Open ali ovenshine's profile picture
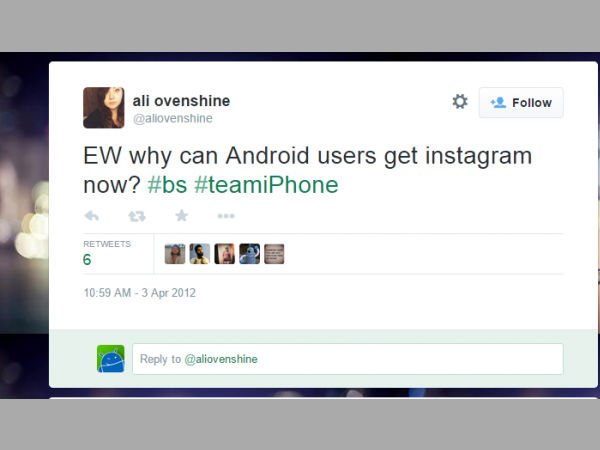The width and height of the screenshot is (600, 450). [x=104, y=108]
